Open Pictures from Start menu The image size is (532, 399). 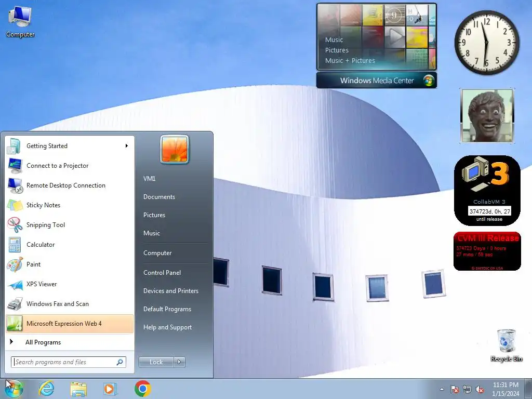coord(154,215)
